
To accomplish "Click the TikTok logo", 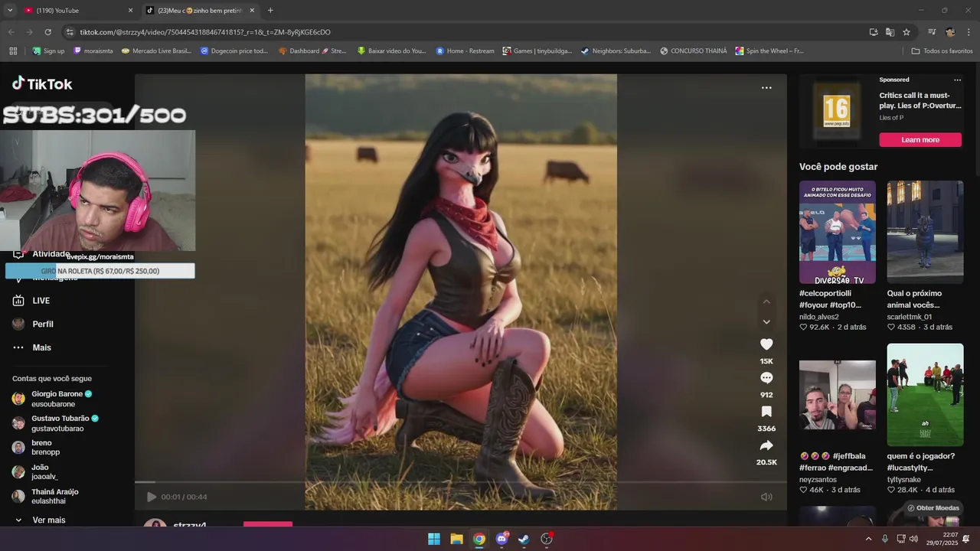I will (42, 83).
